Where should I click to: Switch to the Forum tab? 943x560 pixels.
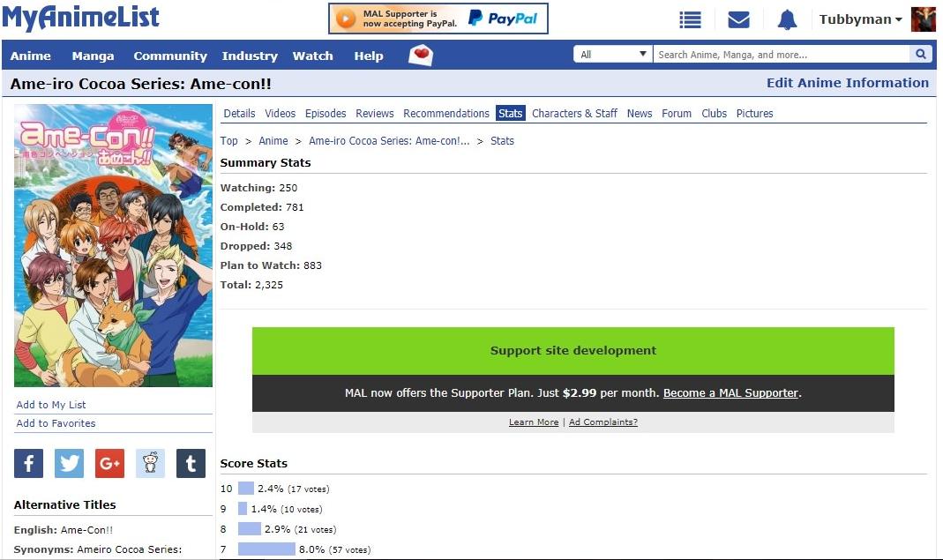tap(677, 113)
